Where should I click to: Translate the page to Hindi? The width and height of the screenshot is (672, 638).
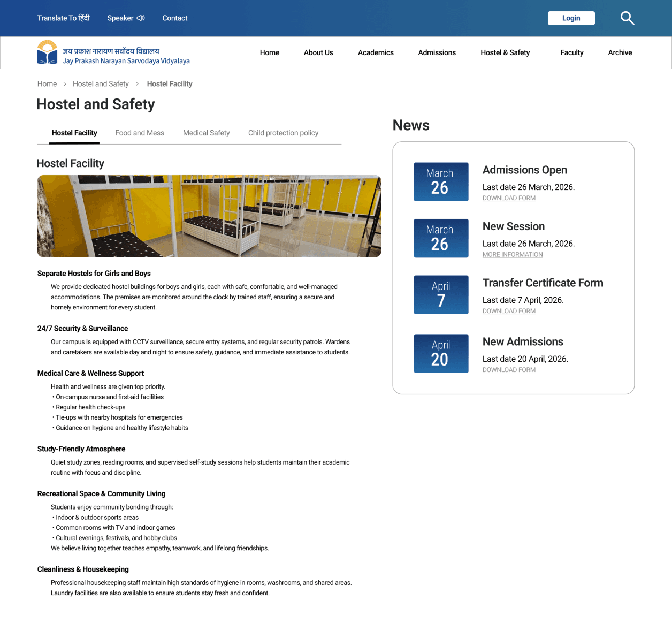point(63,18)
